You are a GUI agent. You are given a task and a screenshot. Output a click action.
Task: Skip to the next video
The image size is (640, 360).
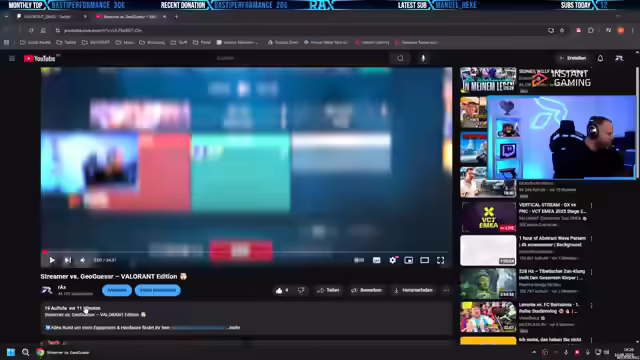pos(68,260)
